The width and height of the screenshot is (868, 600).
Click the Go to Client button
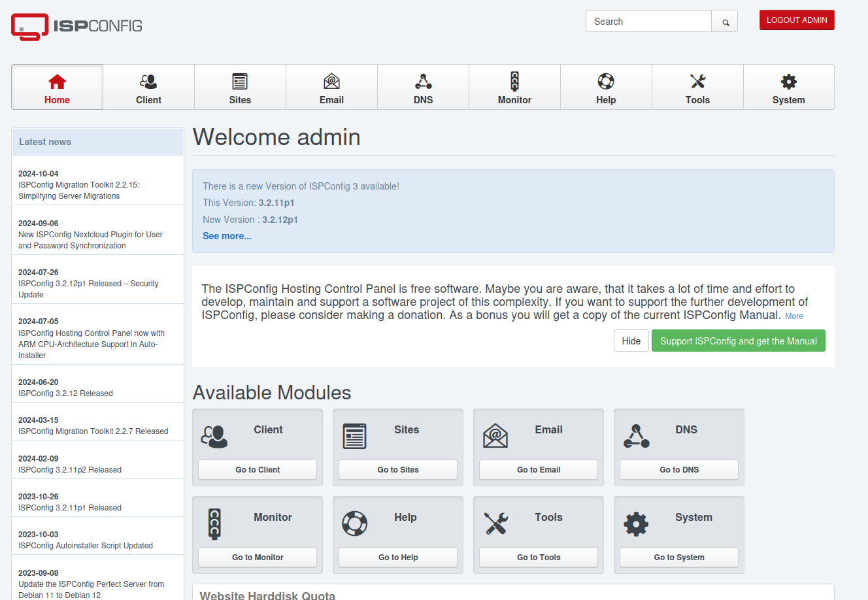tap(258, 470)
